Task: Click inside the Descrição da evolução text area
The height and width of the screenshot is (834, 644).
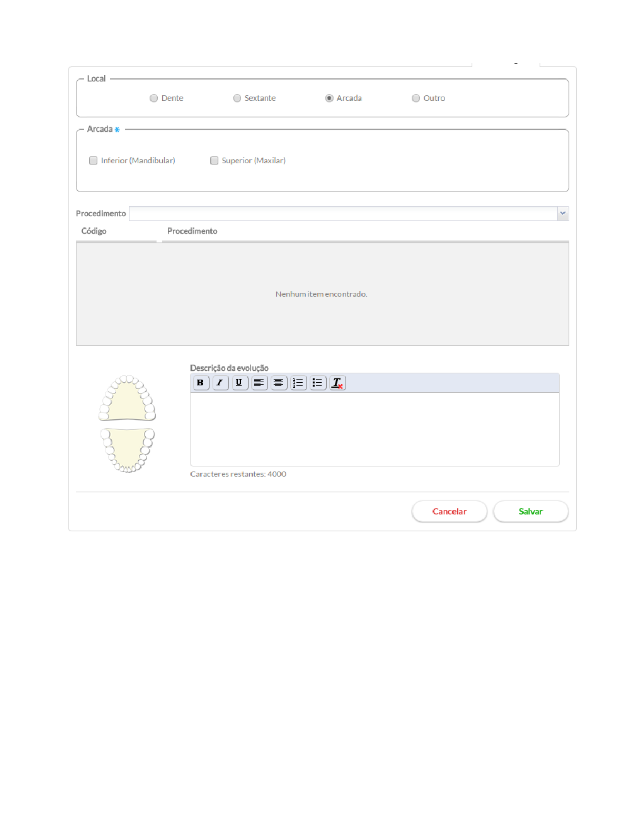Action: pos(375,429)
